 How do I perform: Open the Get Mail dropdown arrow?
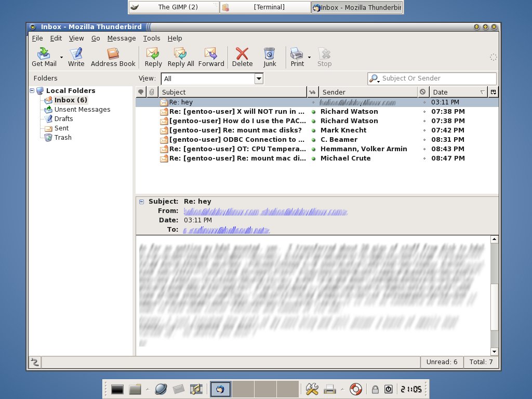point(61,57)
